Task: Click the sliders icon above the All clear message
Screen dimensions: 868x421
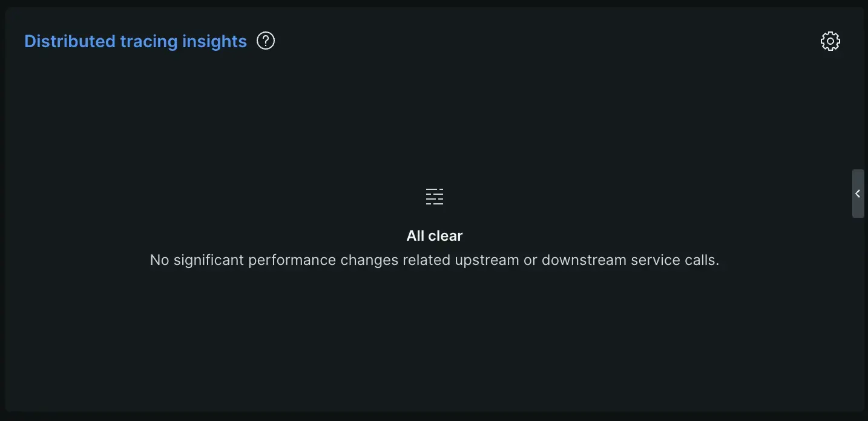Action: point(434,196)
